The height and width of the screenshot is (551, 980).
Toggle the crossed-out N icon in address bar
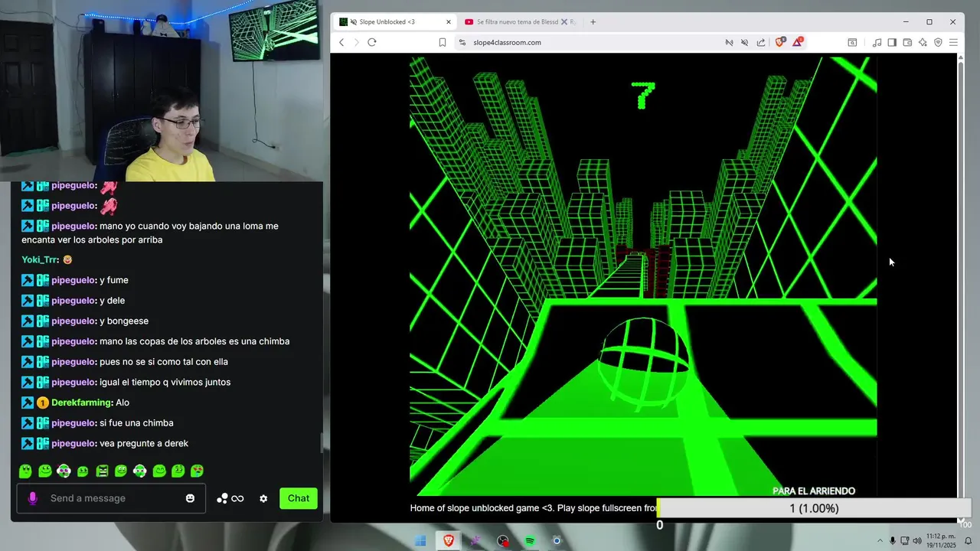[x=729, y=42]
